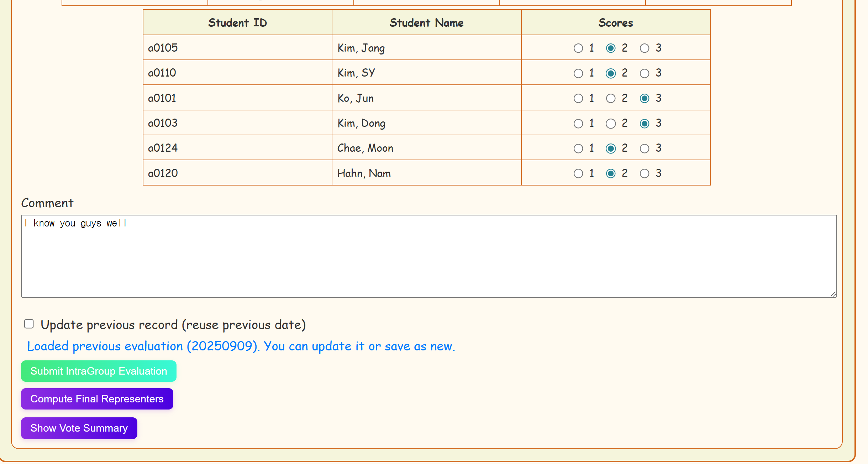Select score 3 for Hahn, Nam
This screenshot has height=464, width=868.
(645, 173)
